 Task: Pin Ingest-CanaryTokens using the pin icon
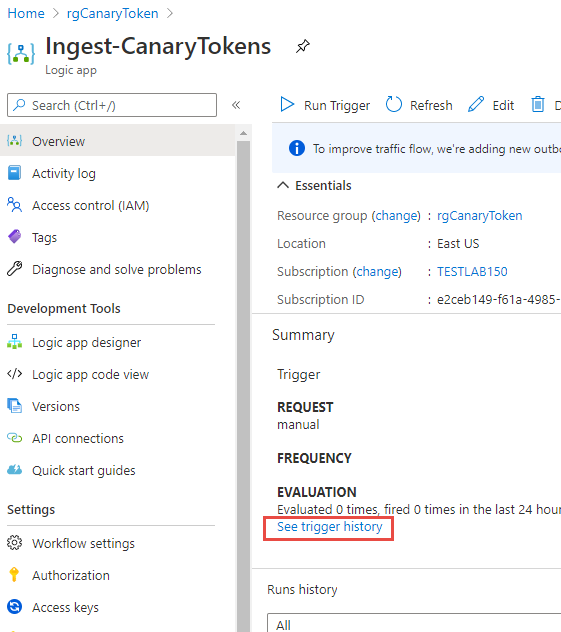coord(303,46)
